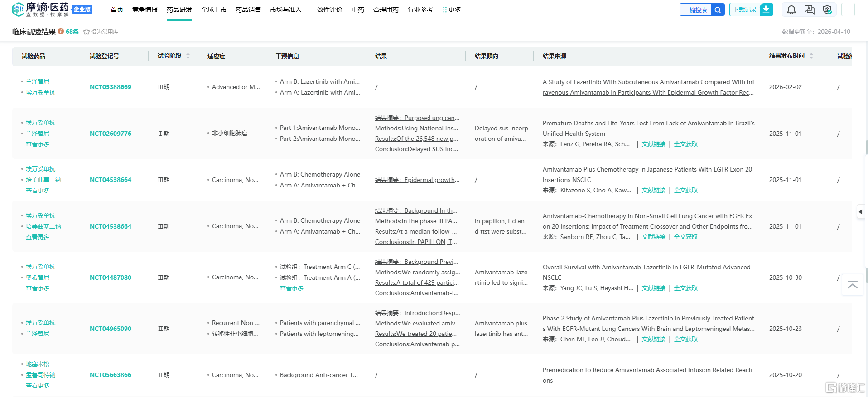Open 一致性评价 tab
Viewport: 868px width, 397px height.
[x=327, y=10]
